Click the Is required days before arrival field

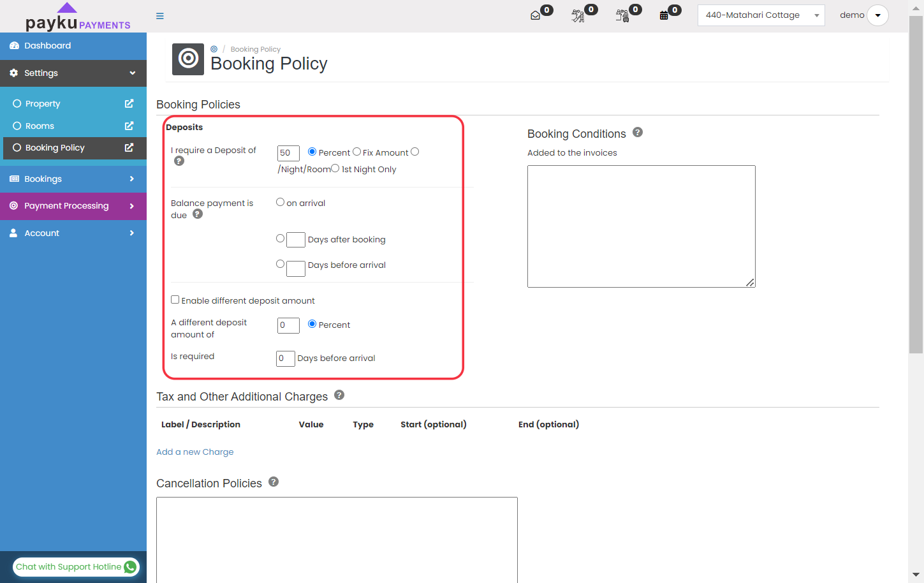(286, 358)
